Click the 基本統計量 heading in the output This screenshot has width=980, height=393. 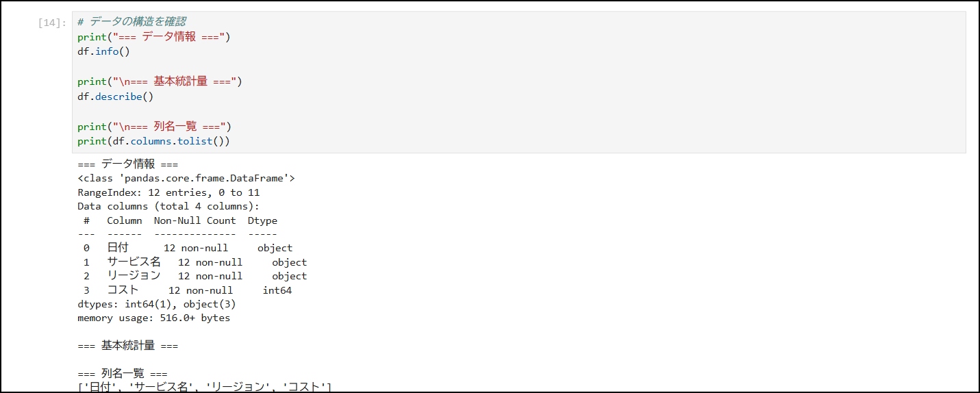(x=127, y=346)
